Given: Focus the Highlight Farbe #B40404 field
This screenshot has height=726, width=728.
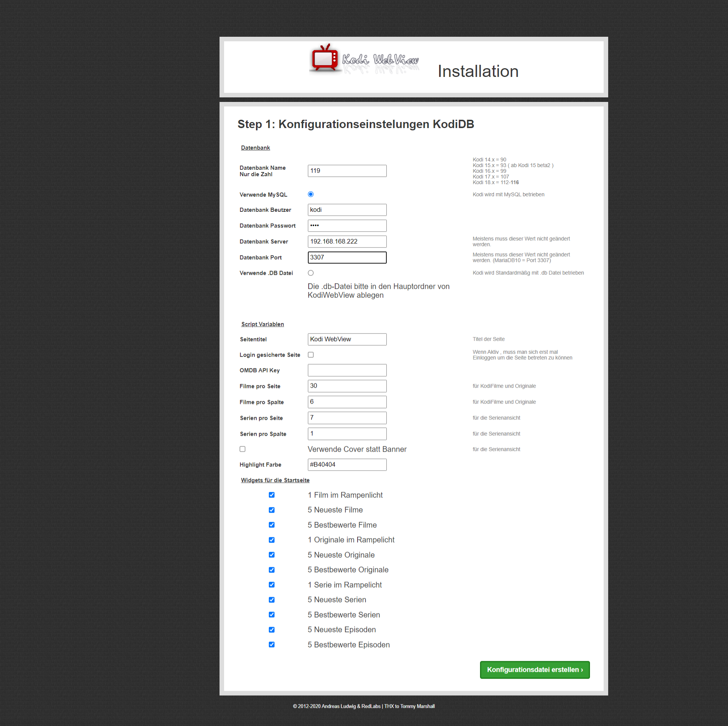Looking at the screenshot, I should point(347,465).
